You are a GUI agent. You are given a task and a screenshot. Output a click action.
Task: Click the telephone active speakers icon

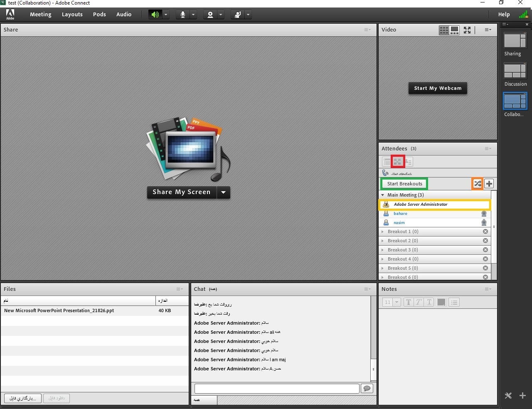coord(385,173)
